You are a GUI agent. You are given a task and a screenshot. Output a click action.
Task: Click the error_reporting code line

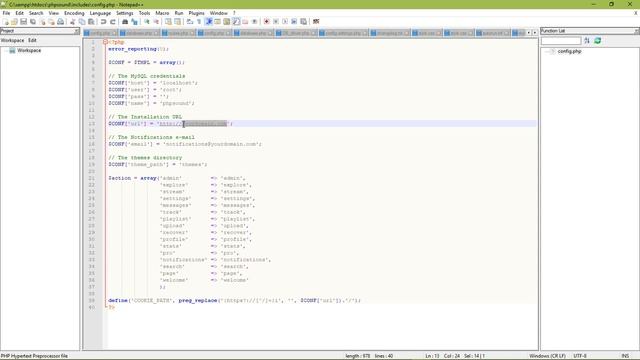pos(138,49)
